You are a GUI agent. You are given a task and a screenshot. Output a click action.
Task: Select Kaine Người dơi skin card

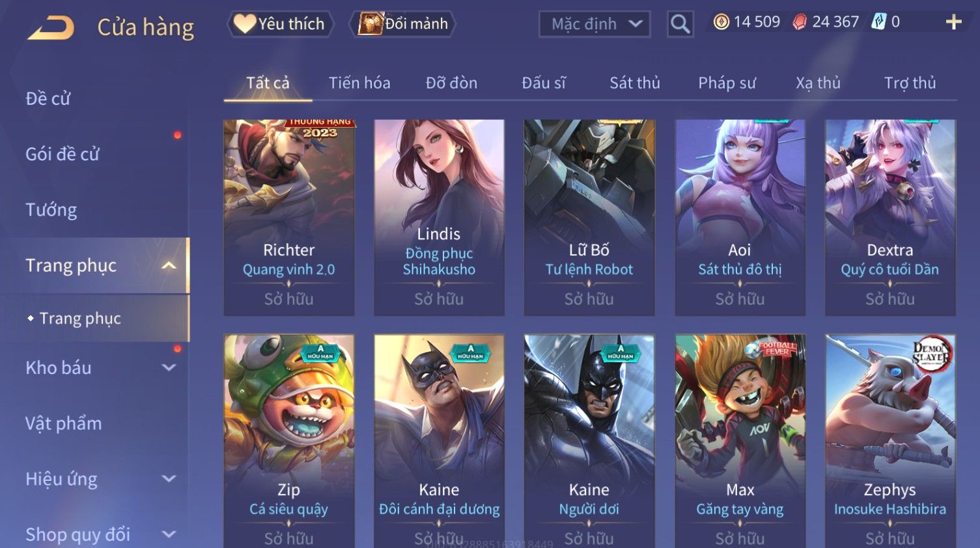point(589,441)
